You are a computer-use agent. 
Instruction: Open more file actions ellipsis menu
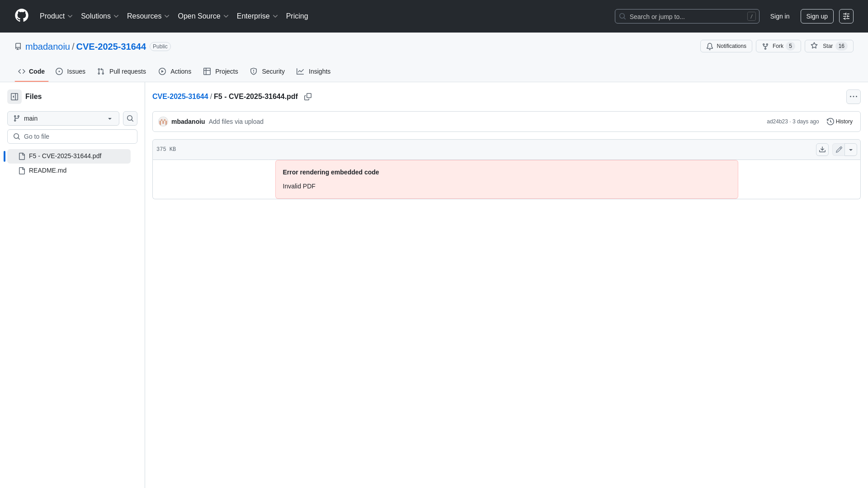(x=854, y=97)
